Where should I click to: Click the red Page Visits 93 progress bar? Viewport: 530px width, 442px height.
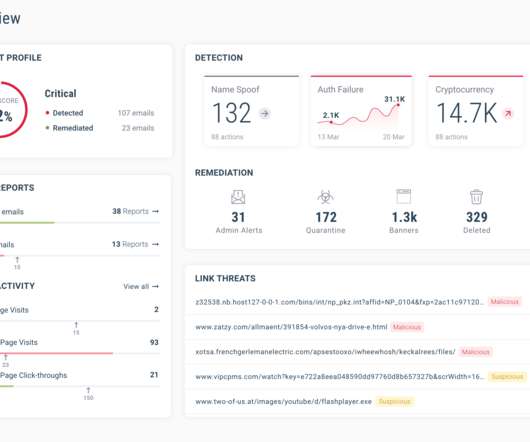tap(56, 353)
